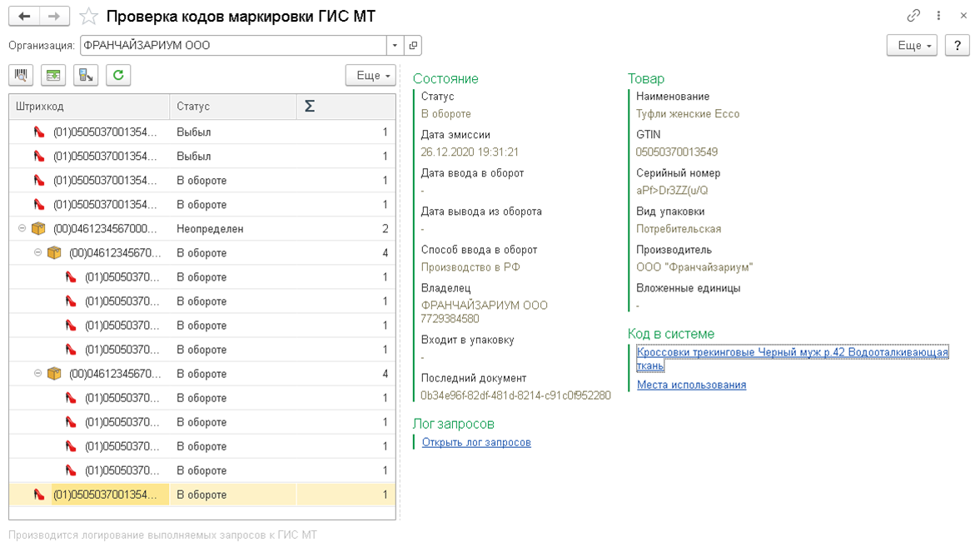Click the barcode scan toolbar icon
Image resolution: width=980 pixels, height=542 pixels.
click(21, 76)
